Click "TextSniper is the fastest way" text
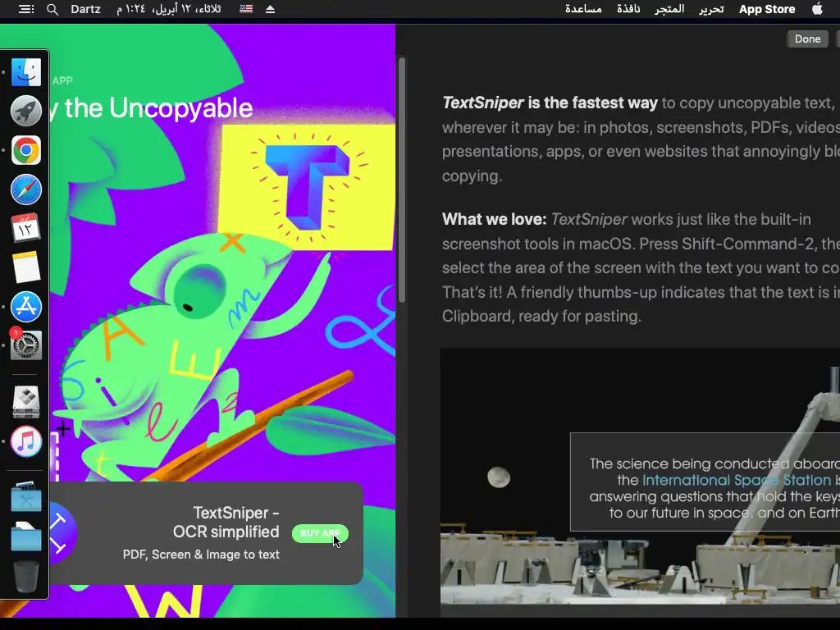840x630 pixels. 550,103
